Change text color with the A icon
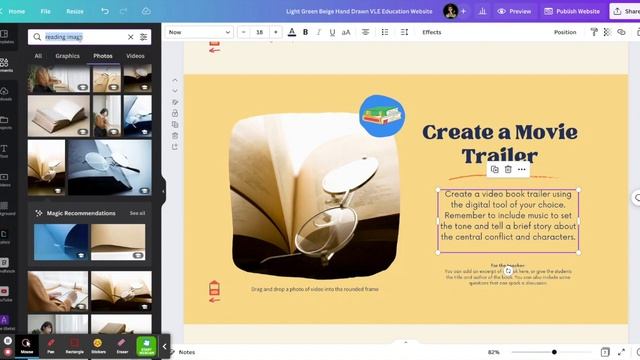 (292, 32)
